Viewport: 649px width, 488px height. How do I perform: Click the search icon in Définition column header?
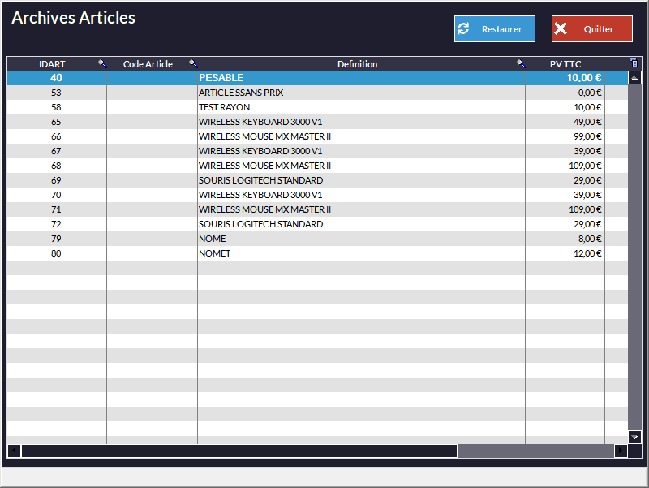[x=520, y=64]
